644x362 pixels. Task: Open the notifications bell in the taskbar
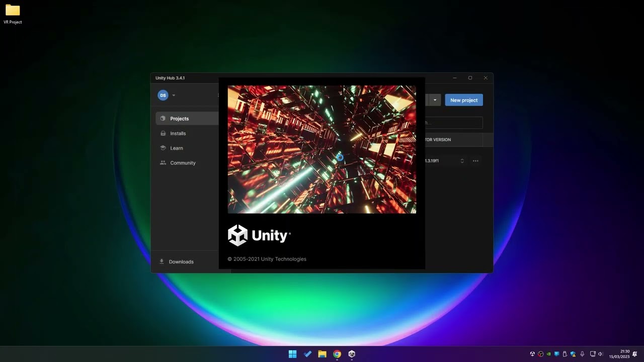pos(635,354)
